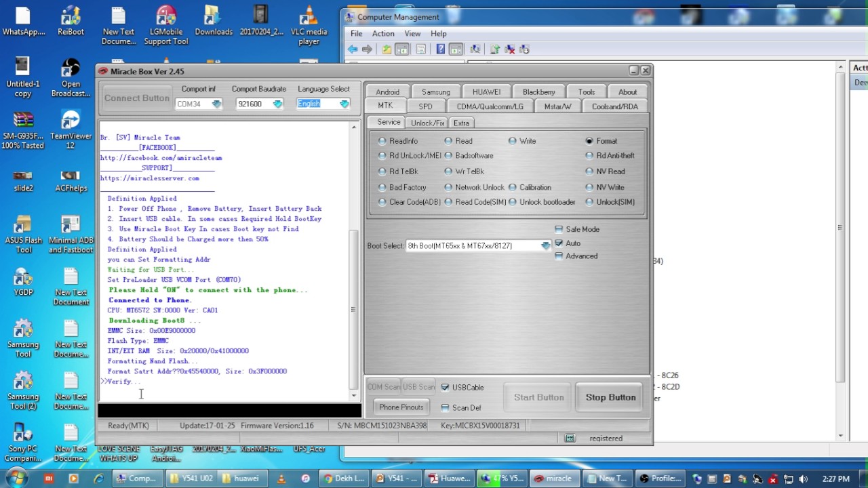868x488 pixels.
Task: Open Internet Explorer taskbar icon
Action: click(99, 479)
